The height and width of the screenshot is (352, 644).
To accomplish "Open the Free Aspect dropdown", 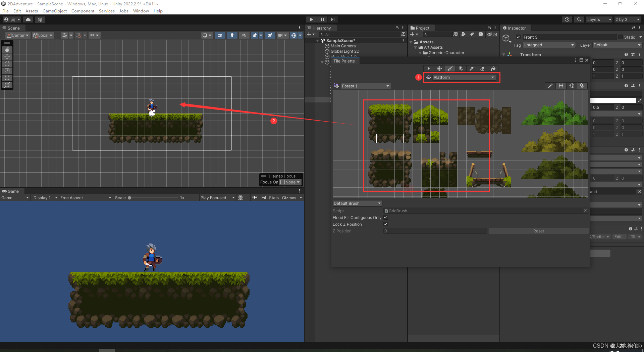I will coord(86,197).
